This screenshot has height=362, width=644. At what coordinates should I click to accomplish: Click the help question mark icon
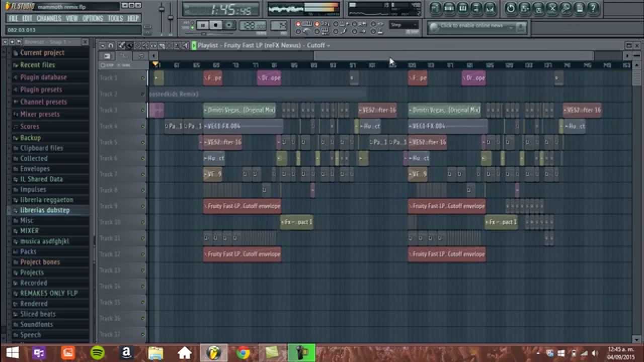coord(593,8)
